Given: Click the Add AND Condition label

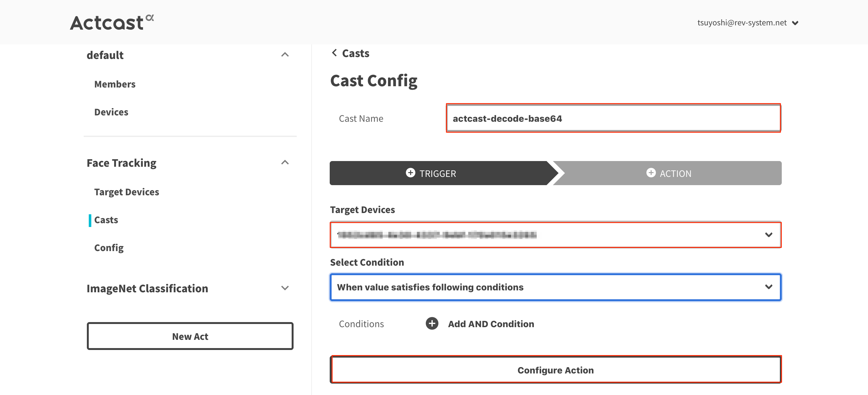Looking at the screenshot, I should pyautogui.click(x=491, y=324).
